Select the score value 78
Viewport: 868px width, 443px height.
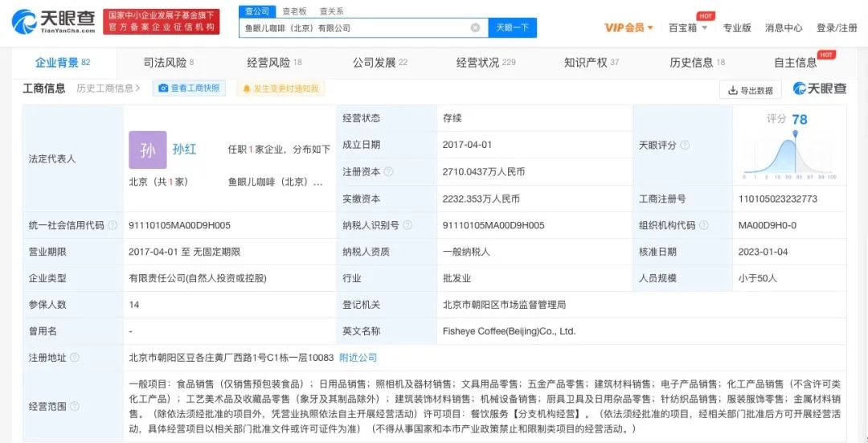pos(800,119)
